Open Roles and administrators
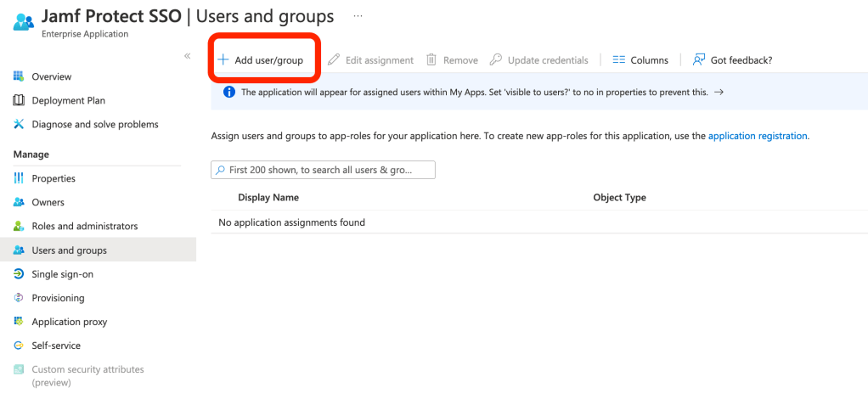Screen dimensions: 868x399 pyautogui.click(x=84, y=226)
